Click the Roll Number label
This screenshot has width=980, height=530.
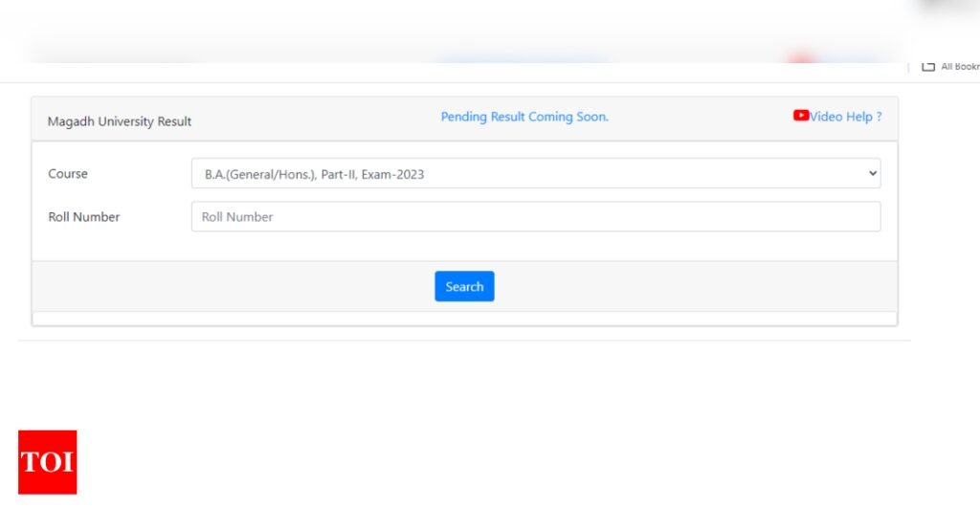(x=84, y=217)
